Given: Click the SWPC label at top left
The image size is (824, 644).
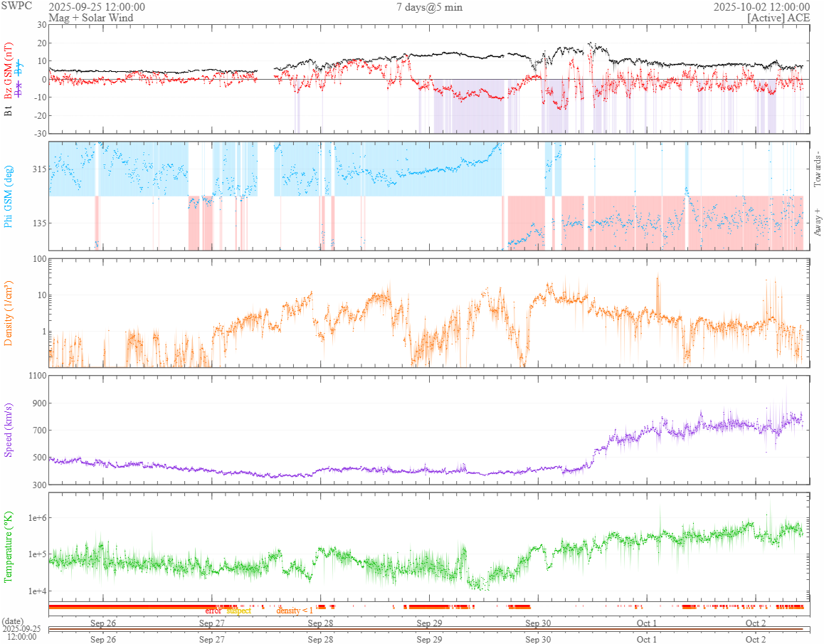Looking at the screenshot, I should (x=16, y=6).
